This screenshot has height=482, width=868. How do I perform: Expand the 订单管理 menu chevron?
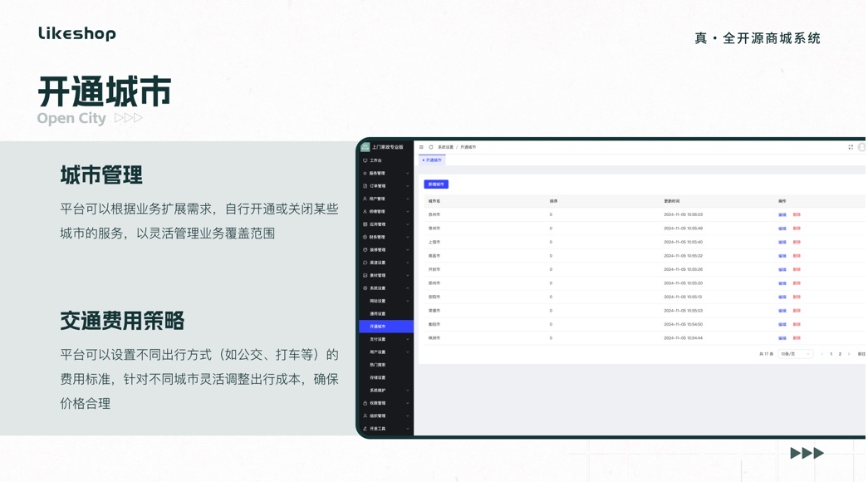point(408,186)
